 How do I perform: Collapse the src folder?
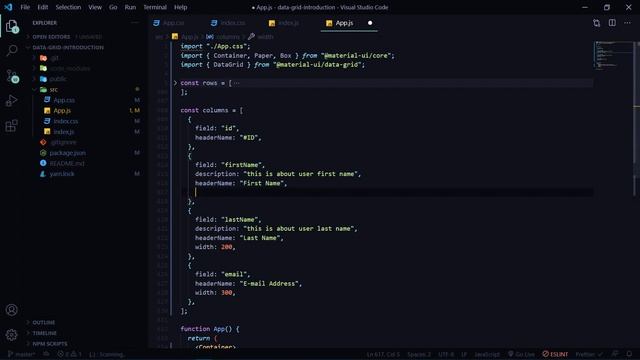pyautogui.click(x=53, y=89)
